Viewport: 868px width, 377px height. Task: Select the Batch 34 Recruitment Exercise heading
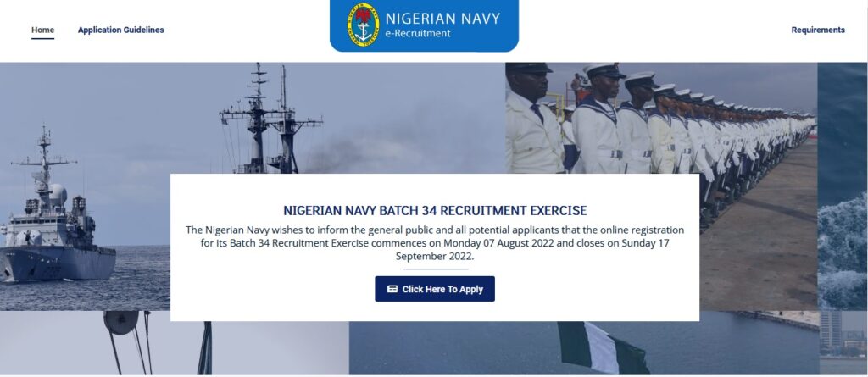point(435,210)
